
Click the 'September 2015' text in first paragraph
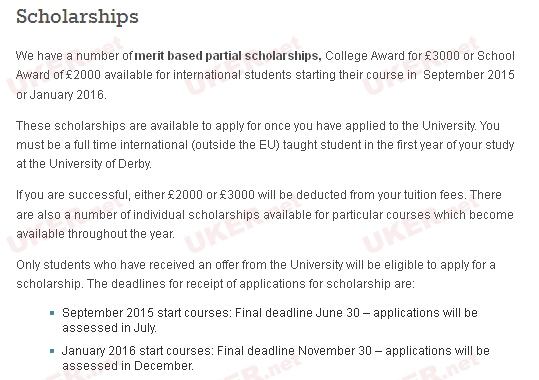[x=469, y=75]
